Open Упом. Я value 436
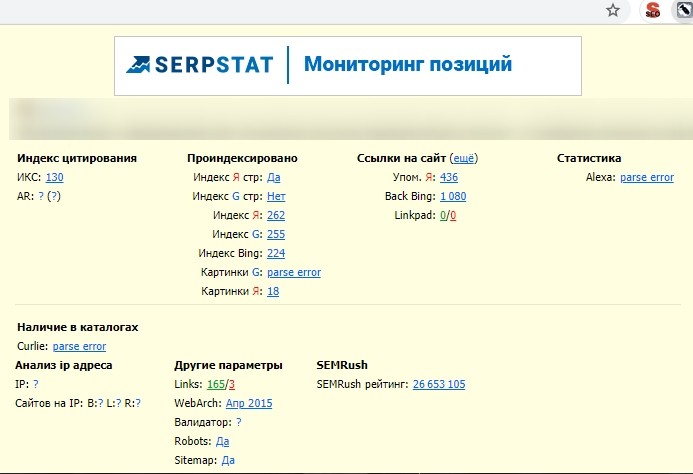The width and height of the screenshot is (693, 474). (449, 177)
